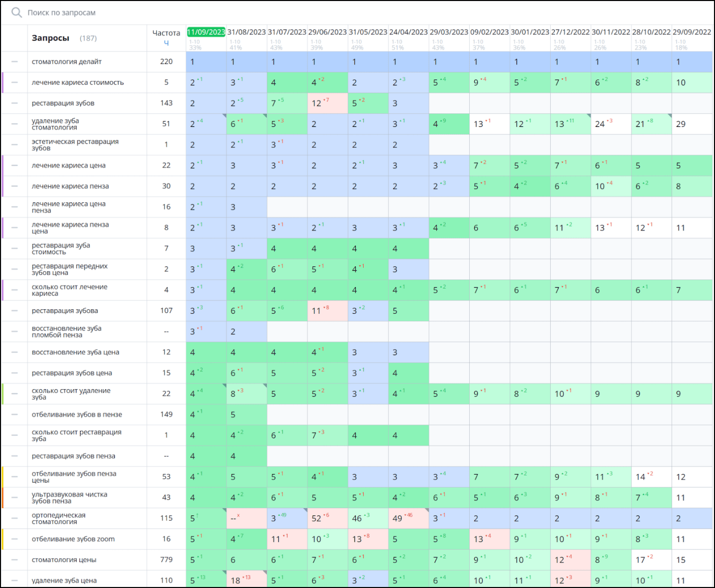Click dash icon beside "ортопедическая стоматология"

coord(14,519)
